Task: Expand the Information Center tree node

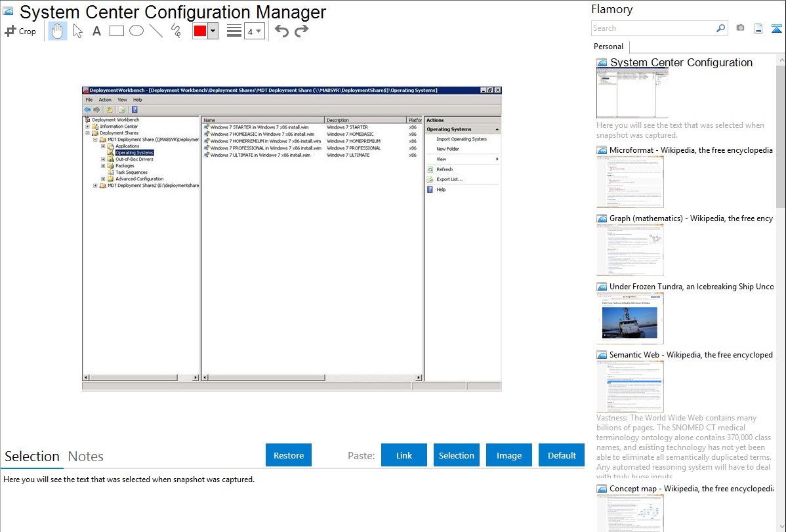Action: click(87, 127)
